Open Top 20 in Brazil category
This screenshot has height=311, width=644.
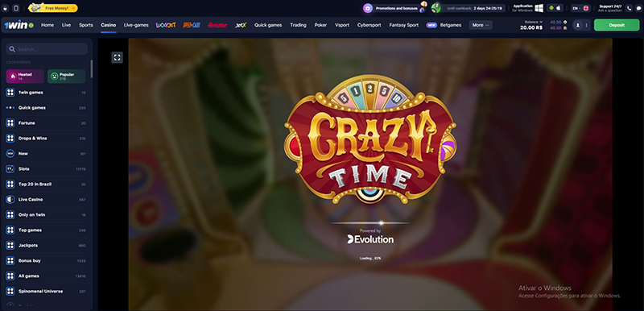47,184
